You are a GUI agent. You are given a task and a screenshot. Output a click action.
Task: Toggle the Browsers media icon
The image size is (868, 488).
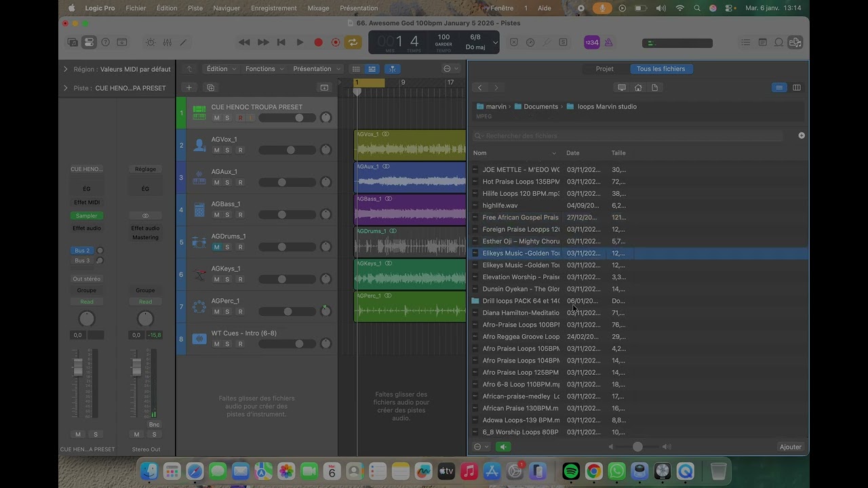pos(795,42)
